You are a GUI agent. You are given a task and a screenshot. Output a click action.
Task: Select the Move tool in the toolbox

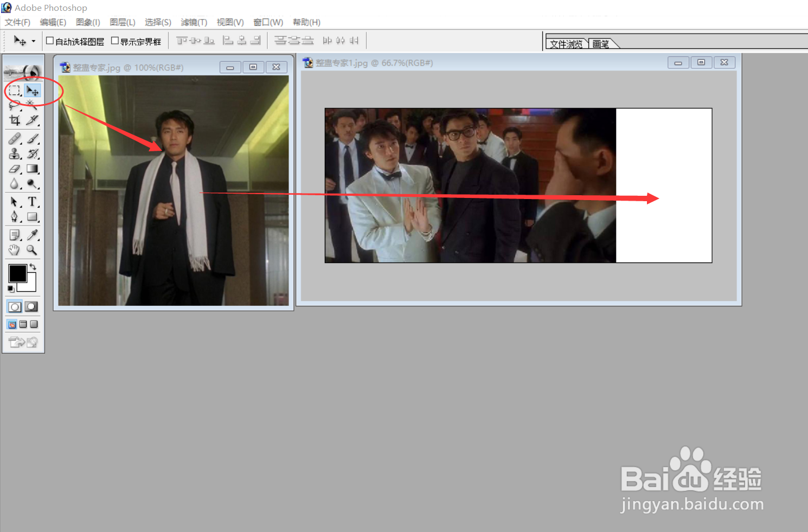(33, 91)
